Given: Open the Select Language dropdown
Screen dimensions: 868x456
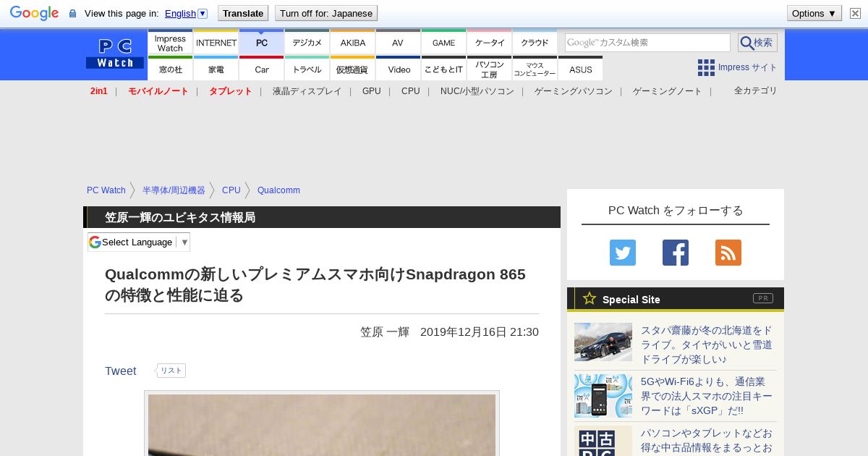Looking at the screenshot, I should pos(139,242).
